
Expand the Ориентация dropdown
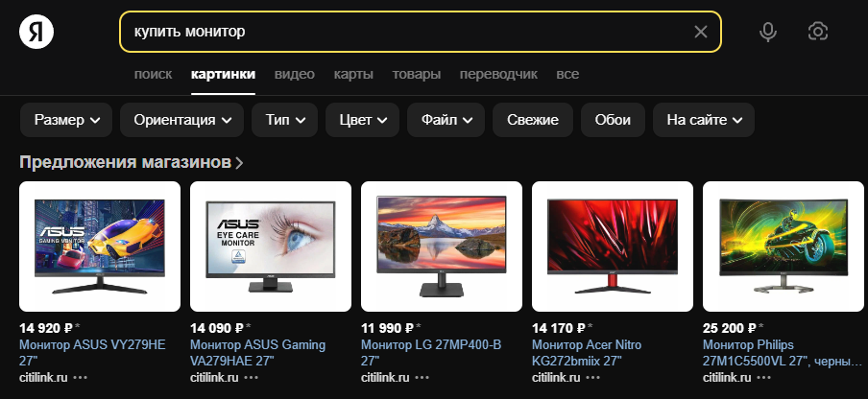[x=181, y=120]
